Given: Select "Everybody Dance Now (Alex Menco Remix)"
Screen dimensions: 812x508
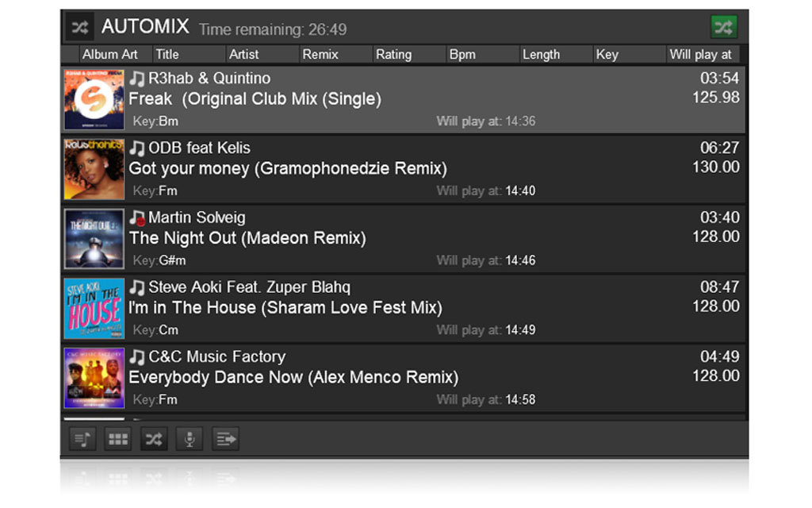Looking at the screenshot, I should coord(293,377).
